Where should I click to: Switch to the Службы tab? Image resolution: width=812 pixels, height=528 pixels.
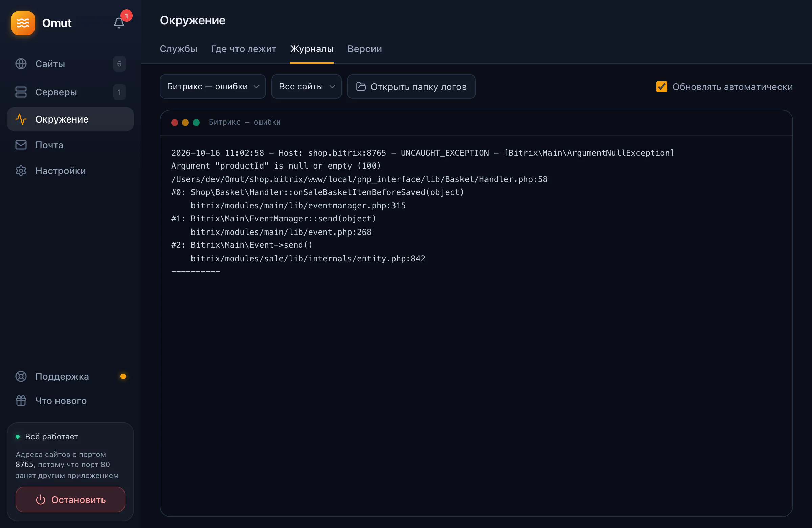coord(178,49)
